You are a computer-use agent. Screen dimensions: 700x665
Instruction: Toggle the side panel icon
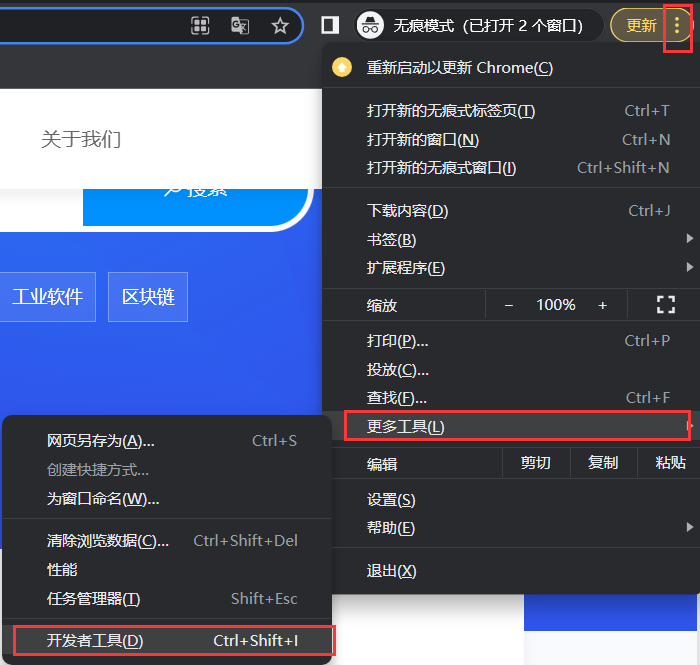(329, 26)
